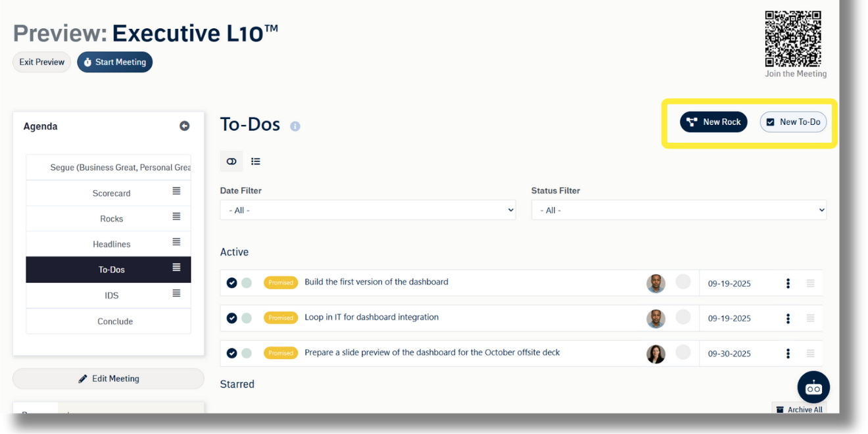Open three-dot menu for October offsite to-do
Screen dimensions: 868x434
point(788,354)
